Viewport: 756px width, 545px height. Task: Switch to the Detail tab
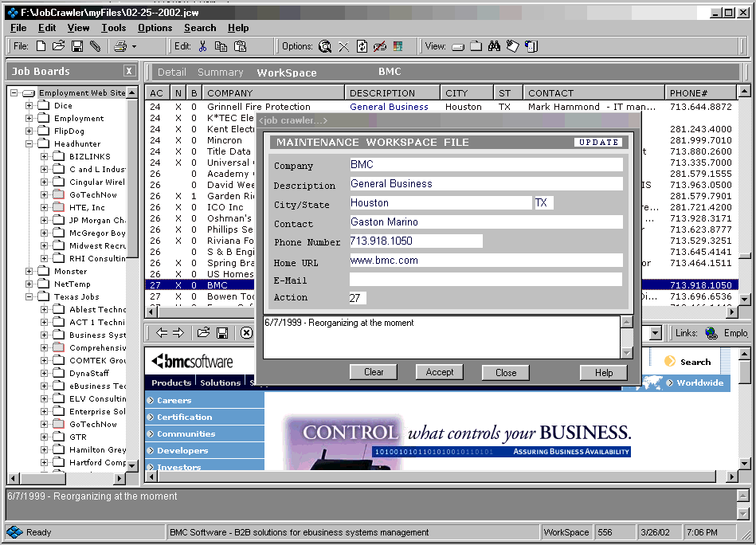pyautogui.click(x=171, y=73)
